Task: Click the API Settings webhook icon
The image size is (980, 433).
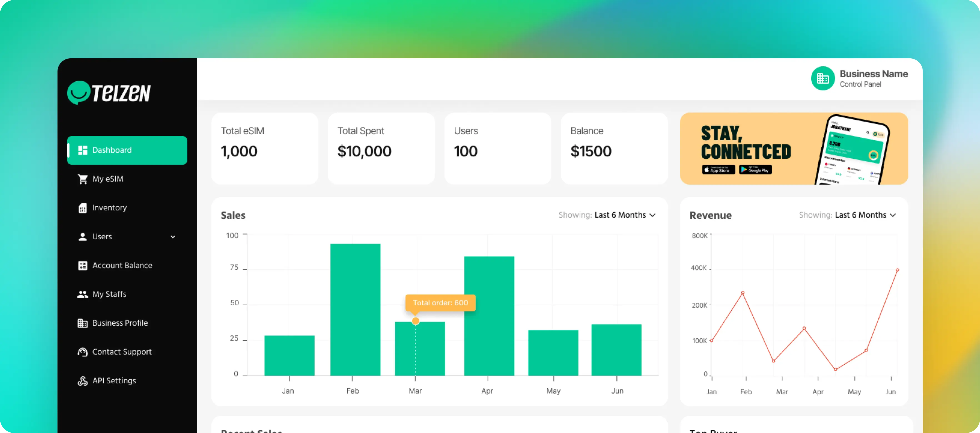Action: coord(82,381)
